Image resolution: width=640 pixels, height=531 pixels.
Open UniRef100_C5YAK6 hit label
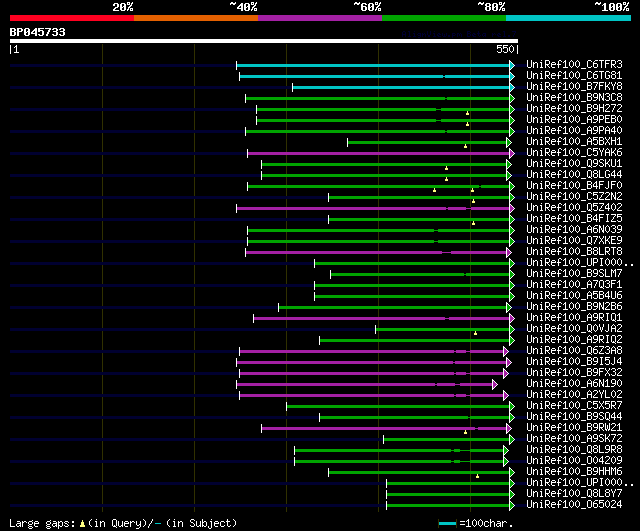574,153
